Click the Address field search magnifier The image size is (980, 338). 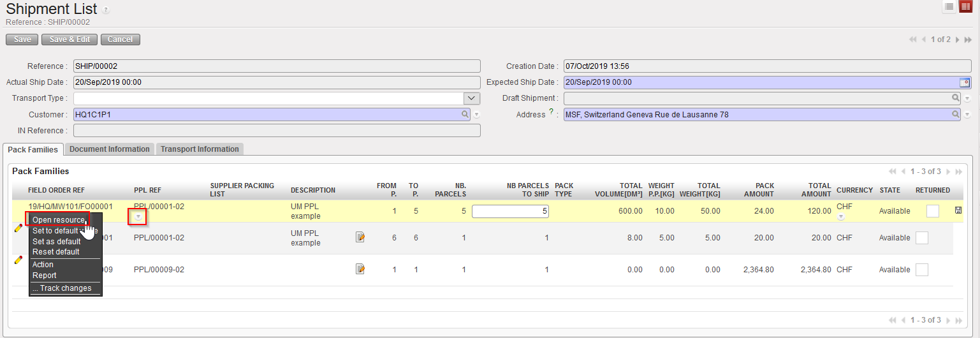pyautogui.click(x=956, y=115)
